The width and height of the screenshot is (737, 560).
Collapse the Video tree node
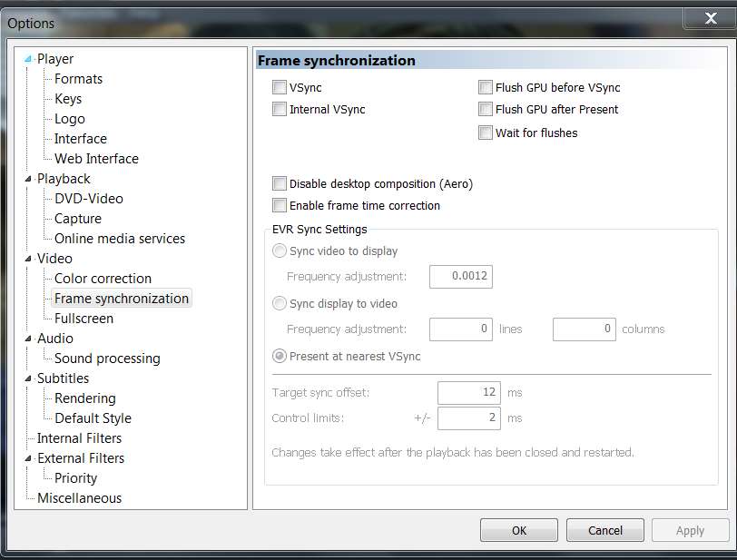click(x=28, y=259)
